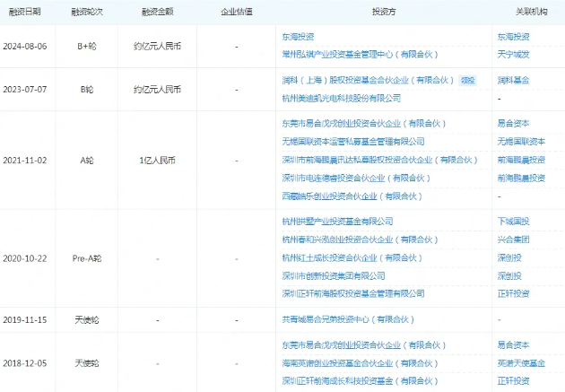Click the 关联机构 column header

coord(532,12)
